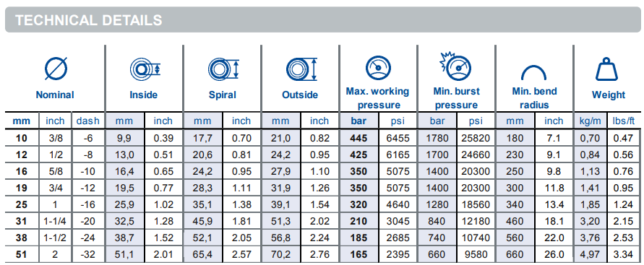This screenshot has height=265, width=644.
Task: Click the Max. working pressure gauge icon
Action: [378, 68]
